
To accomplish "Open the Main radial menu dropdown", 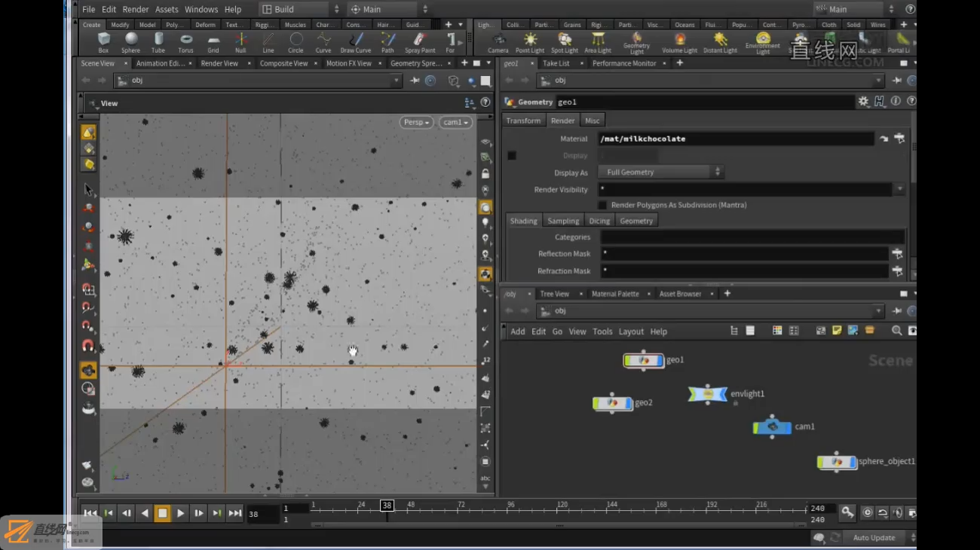I will click(388, 9).
